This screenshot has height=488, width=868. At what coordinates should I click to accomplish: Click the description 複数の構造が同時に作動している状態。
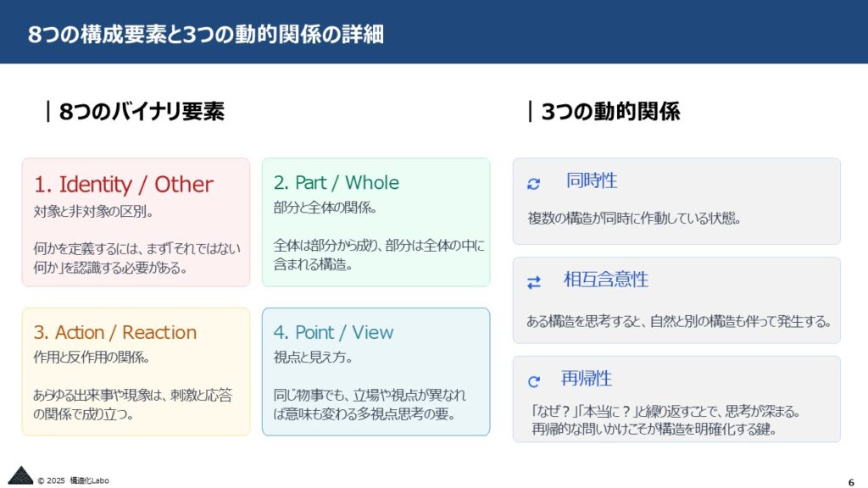tap(634, 218)
